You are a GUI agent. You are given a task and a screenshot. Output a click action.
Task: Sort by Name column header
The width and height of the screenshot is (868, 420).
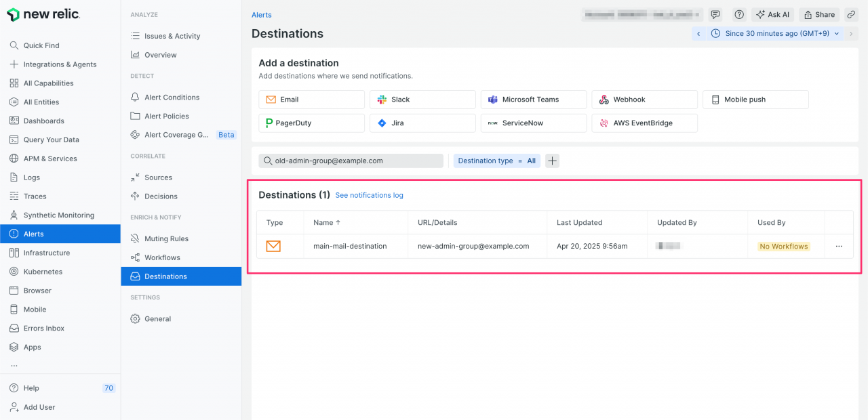pyautogui.click(x=327, y=222)
